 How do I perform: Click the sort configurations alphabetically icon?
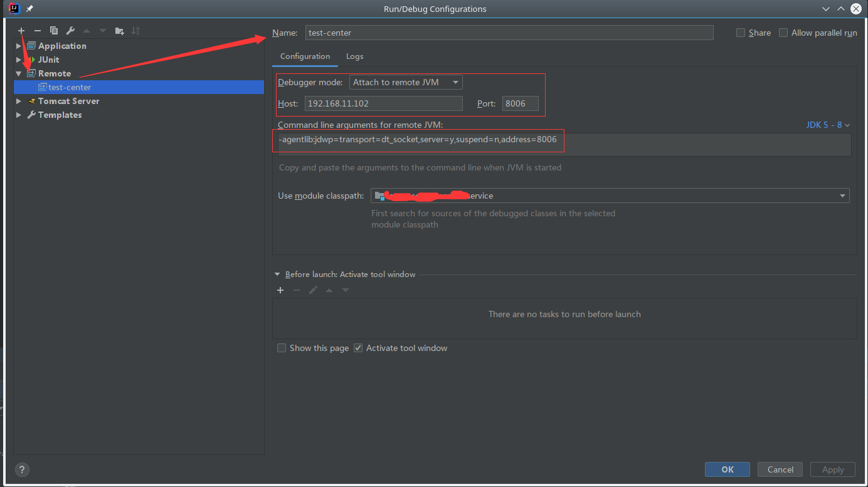click(x=135, y=31)
